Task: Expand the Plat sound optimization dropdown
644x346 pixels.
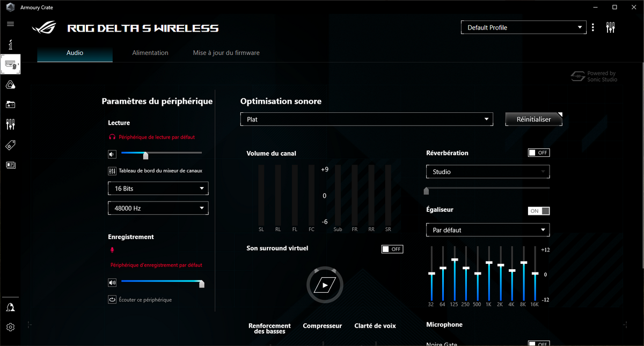Action: [x=367, y=119]
